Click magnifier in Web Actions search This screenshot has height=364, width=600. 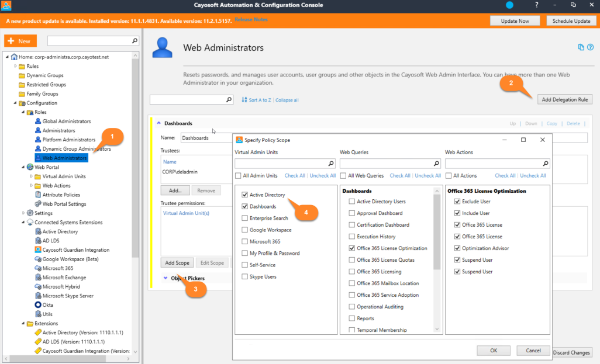tap(545, 163)
